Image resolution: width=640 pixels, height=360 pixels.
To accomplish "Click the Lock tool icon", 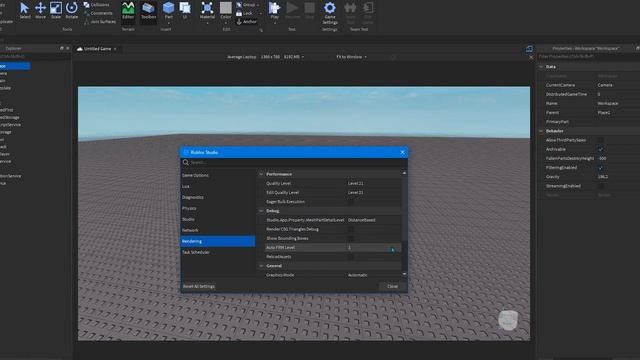I will [239, 13].
